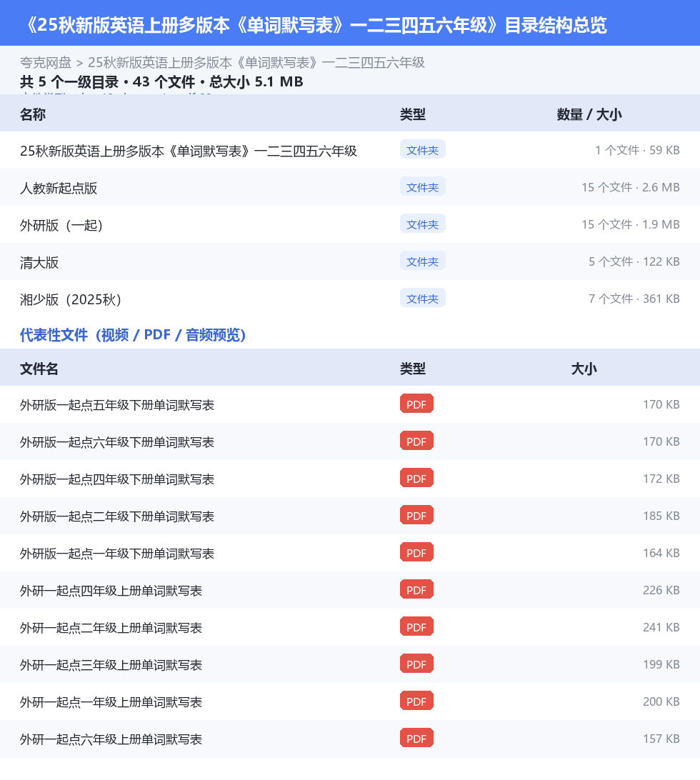Click the 名称 column header
This screenshot has height=780, width=700.
click(x=33, y=114)
